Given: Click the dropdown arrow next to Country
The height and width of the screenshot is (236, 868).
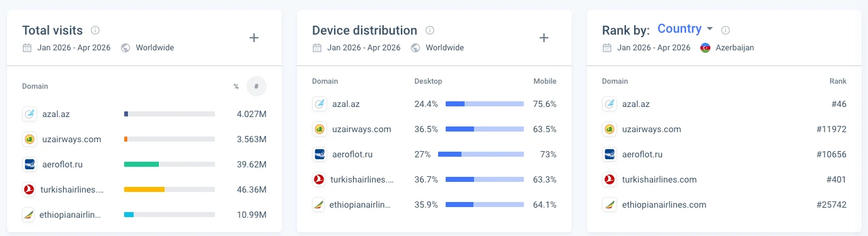Looking at the screenshot, I should [x=710, y=29].
